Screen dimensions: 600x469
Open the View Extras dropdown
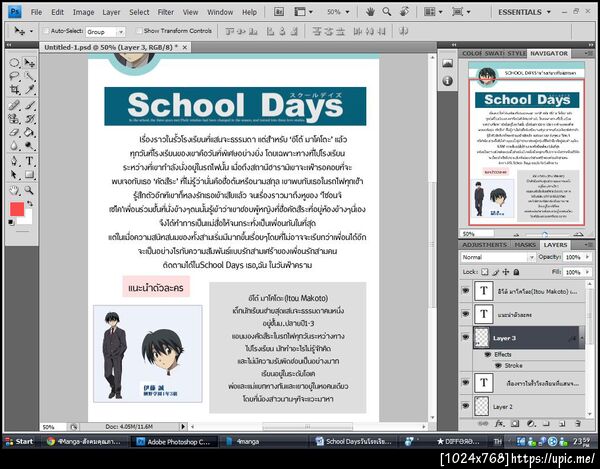303,12
